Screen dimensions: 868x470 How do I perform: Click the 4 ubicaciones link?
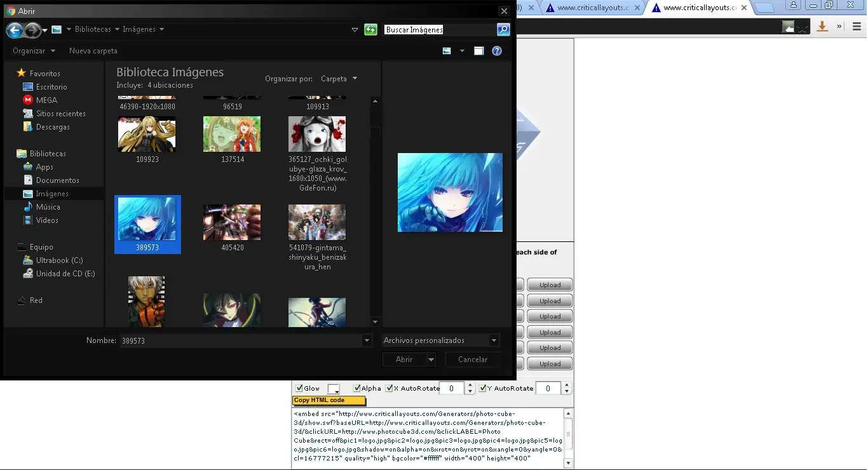click(x=170, y=85)
